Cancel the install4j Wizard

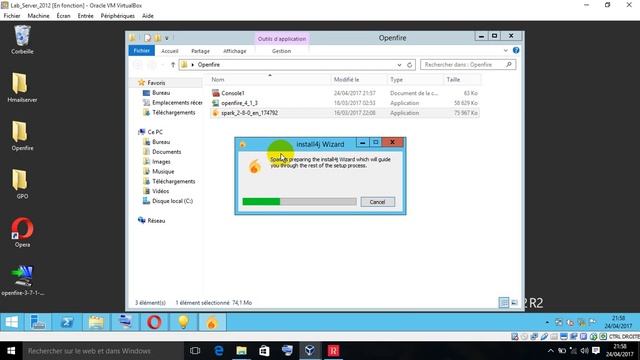(x=378, y=202)
